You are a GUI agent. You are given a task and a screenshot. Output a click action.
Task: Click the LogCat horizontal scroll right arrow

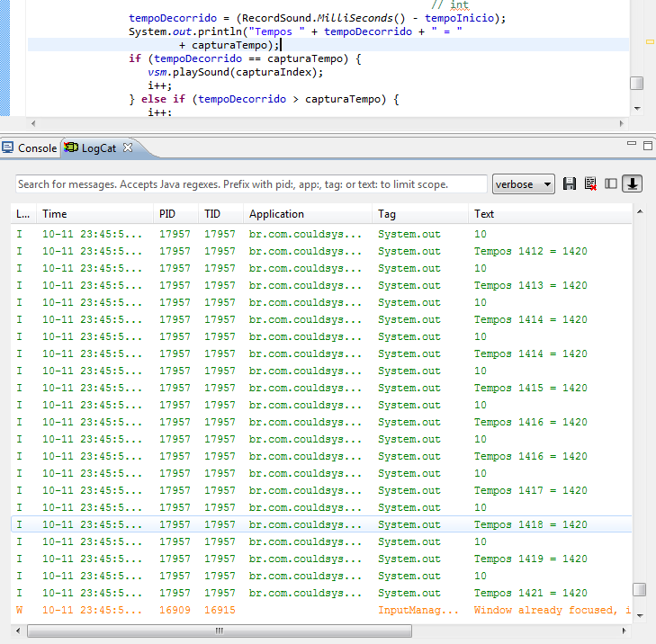point(624,631)
